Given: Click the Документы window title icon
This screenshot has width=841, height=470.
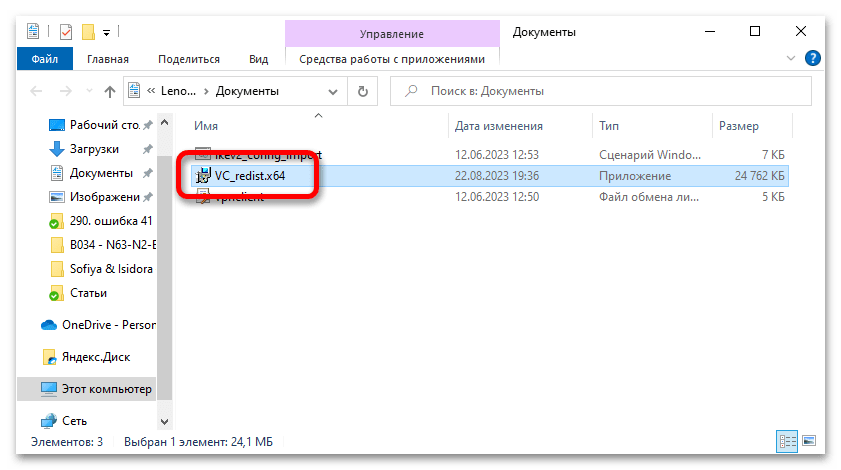Looking at the screenshot, I should click(33, 32).
